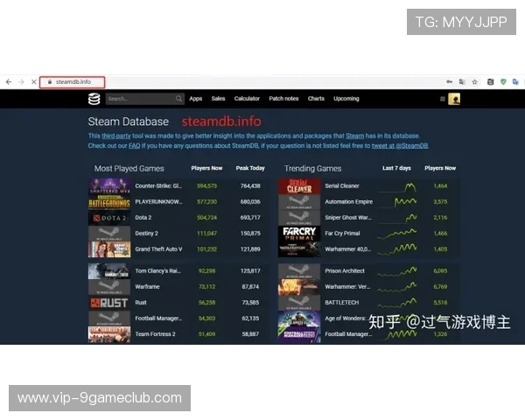
Task: Click the Dota 2 game thumbnail
Action: click(x=109, y=218)
